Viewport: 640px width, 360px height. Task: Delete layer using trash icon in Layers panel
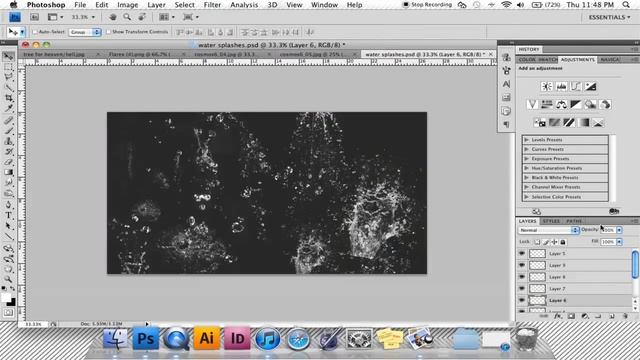(x=625, y=316)
